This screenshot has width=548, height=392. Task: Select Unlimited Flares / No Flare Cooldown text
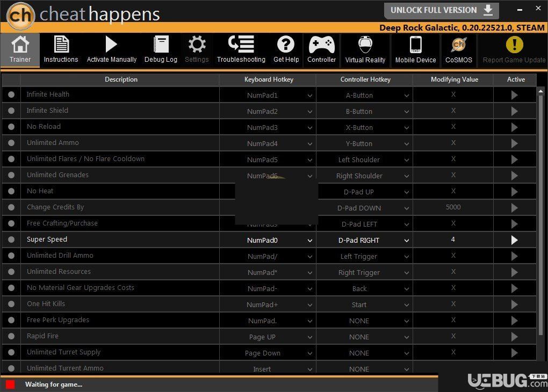(85, 158)
